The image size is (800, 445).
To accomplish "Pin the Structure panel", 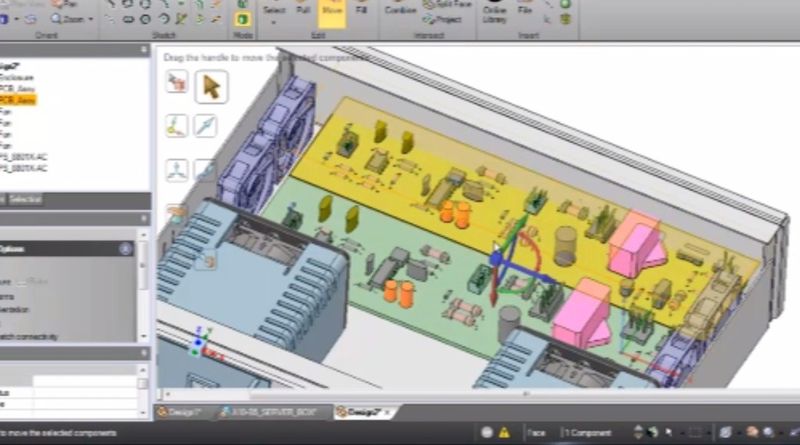I will pos(143,50).
